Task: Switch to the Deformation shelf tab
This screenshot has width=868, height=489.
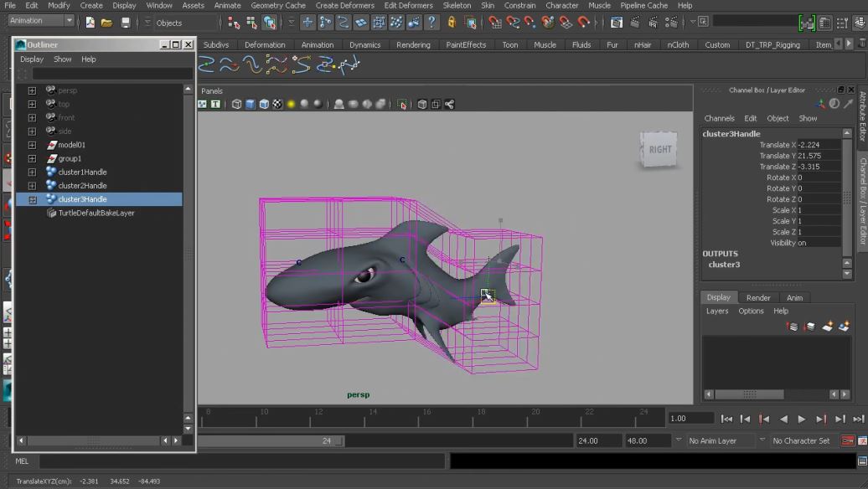Action: [265, 45]
